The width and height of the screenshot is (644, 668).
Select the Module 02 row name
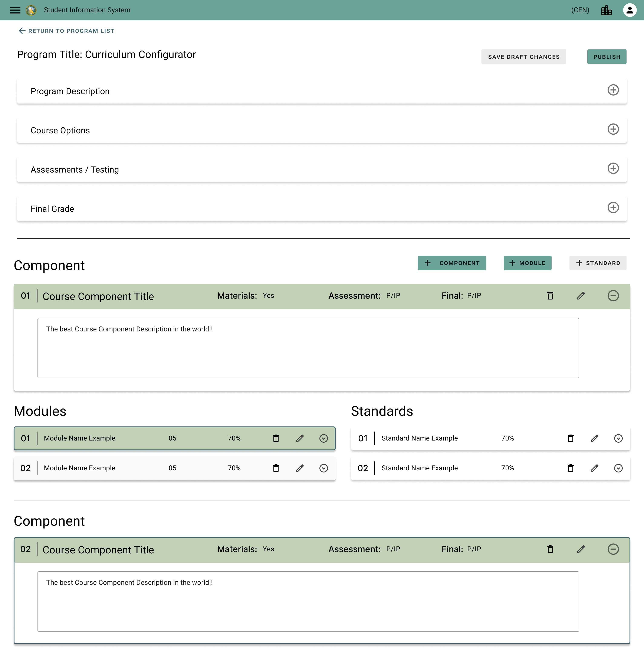pyautogui.click(x=80, y=468)
